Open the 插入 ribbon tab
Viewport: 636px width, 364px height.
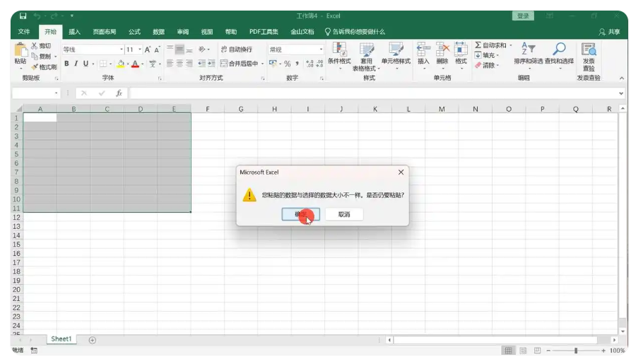pyautogui.click(x=74, y=32)
